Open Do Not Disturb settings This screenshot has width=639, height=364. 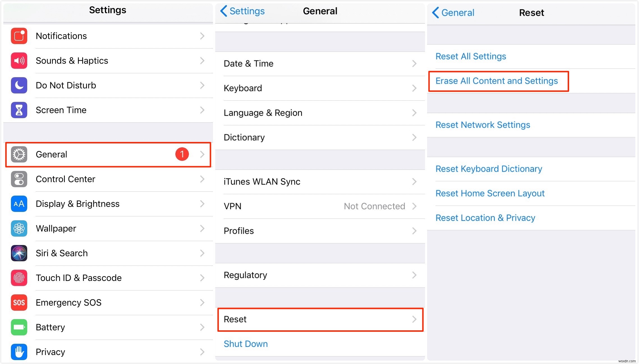tap(107, 85)
